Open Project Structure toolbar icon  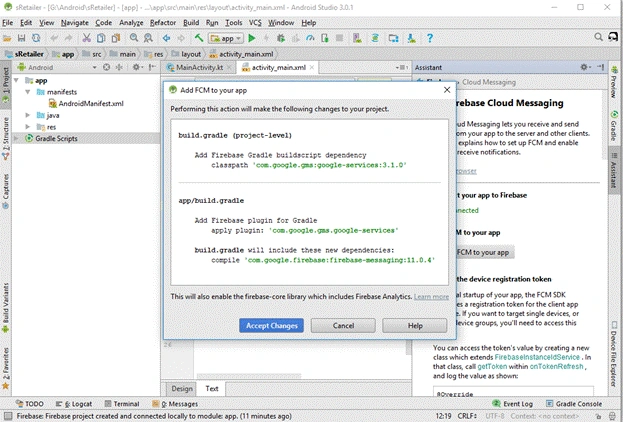click(393, 38)
